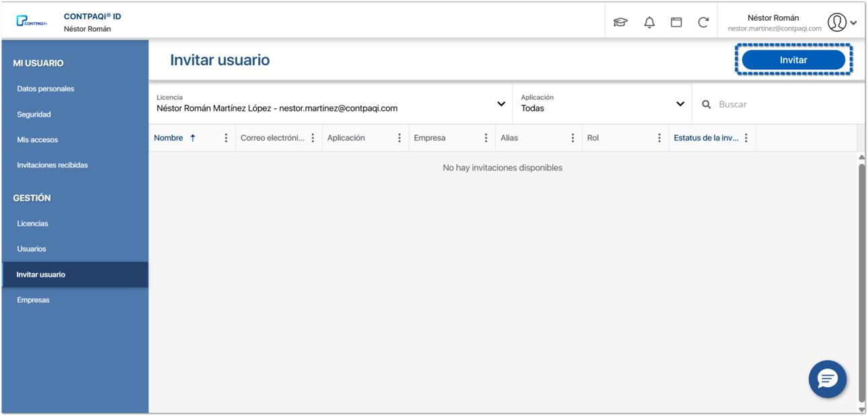Open the notifications bell
868x416 pixels.
click(x=649, y=22)
